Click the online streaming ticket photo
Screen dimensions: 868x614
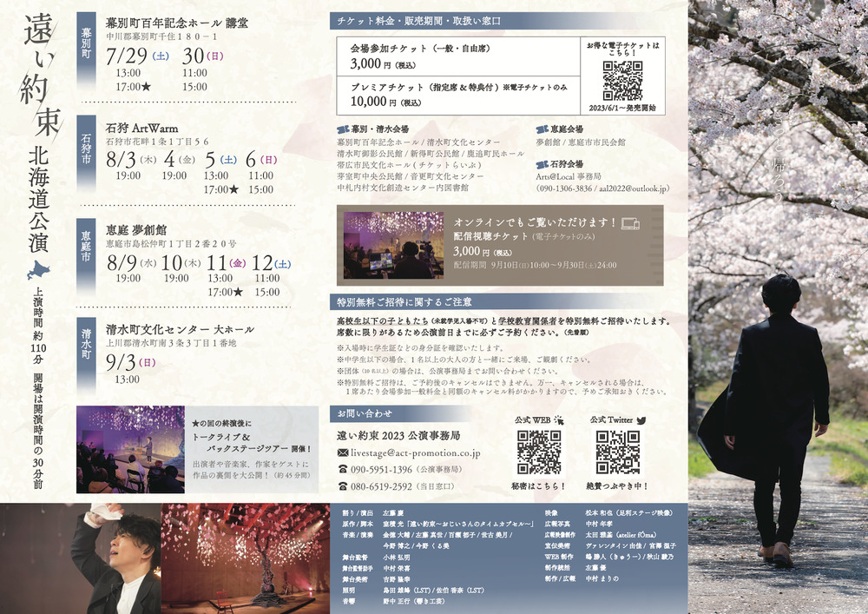(393, 244)
